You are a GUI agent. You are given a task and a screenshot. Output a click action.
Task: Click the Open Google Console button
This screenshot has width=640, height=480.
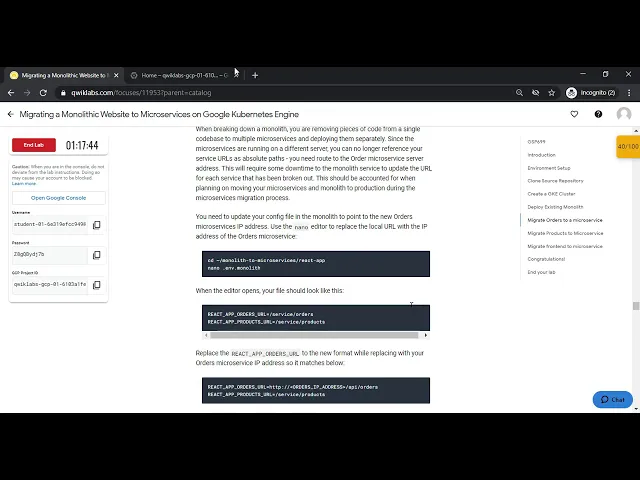[x=59, y=198]
